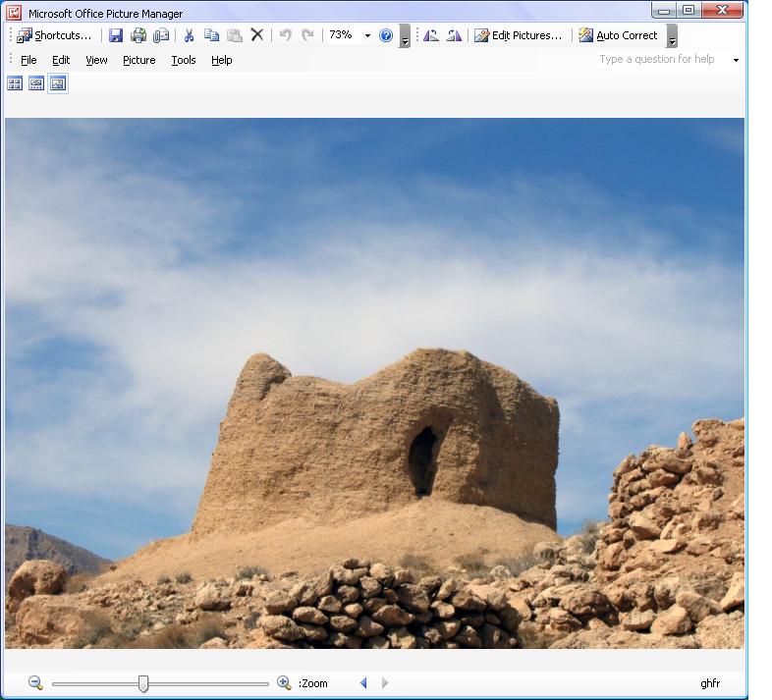The image size is (772, 700).
Task: Open the zoom percentage dropdown arrow
Action: point(367,35)
